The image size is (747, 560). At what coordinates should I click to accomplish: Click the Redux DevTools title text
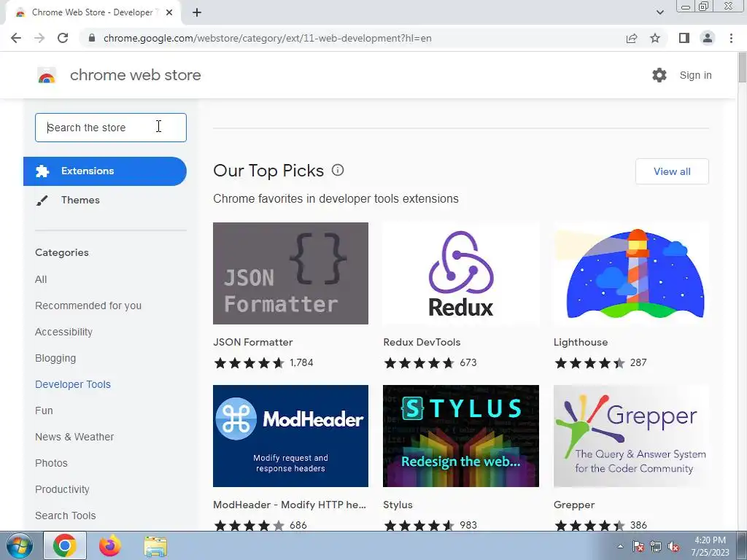(422, 343)
